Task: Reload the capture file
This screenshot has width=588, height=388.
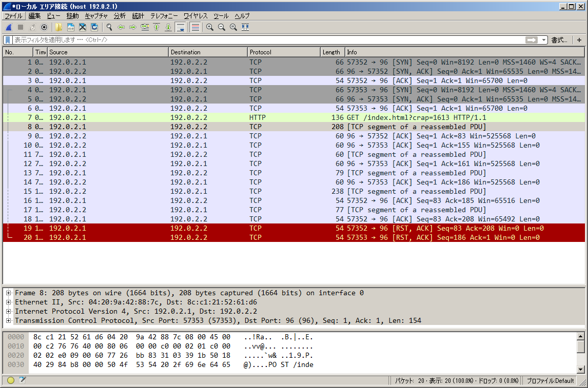Action: point(93,27)
